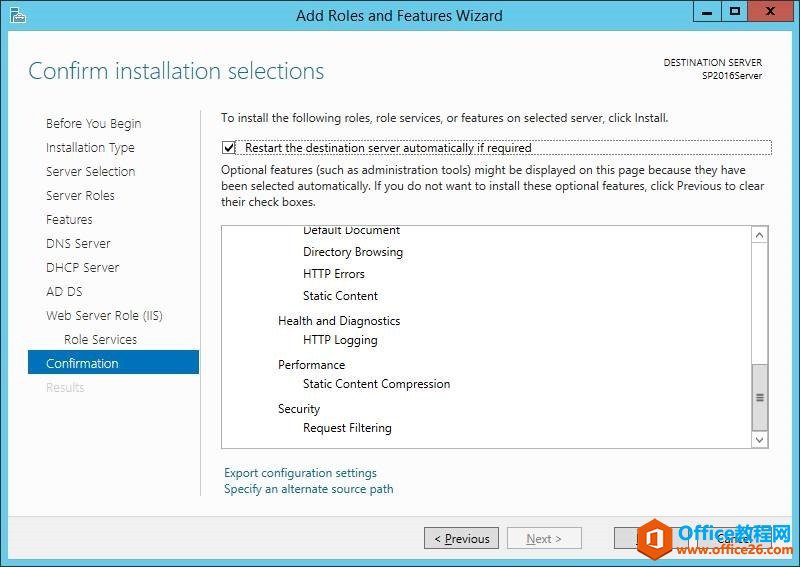Maximize the wizard window
The image size is (800, 567).
point(736,12)
